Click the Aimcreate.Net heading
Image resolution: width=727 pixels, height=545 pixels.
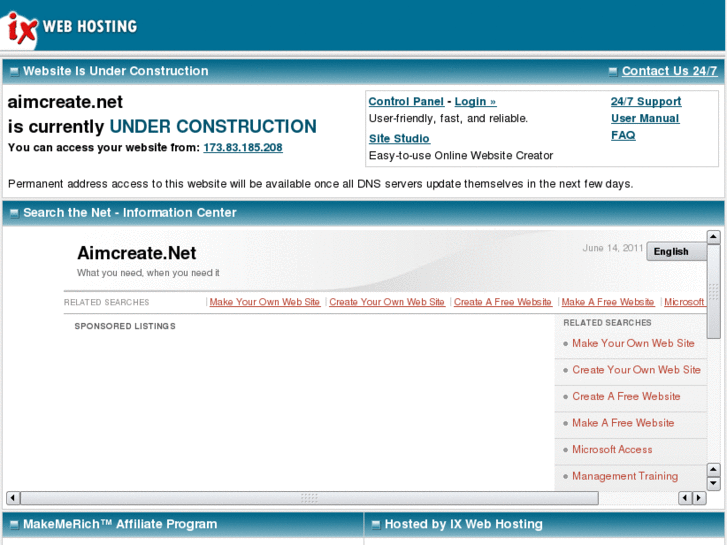(x=137, y=253)
